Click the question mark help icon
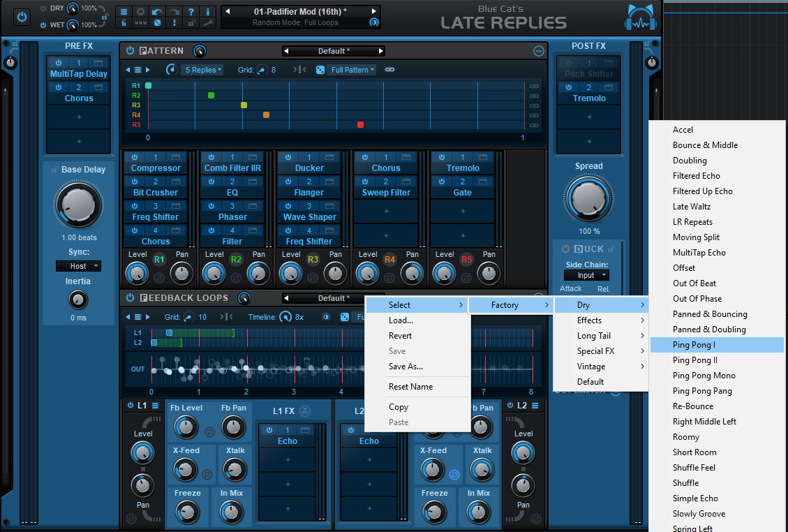 coord(191,12)
